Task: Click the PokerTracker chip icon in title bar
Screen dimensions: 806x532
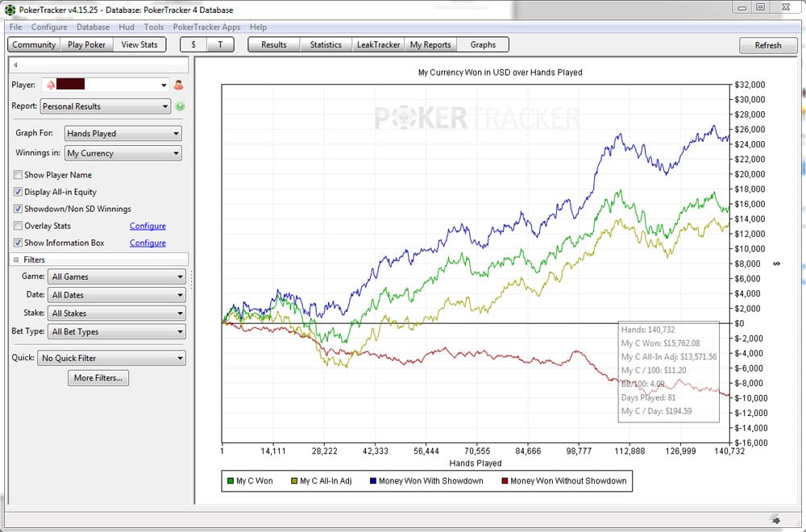Action: point(10,10)
